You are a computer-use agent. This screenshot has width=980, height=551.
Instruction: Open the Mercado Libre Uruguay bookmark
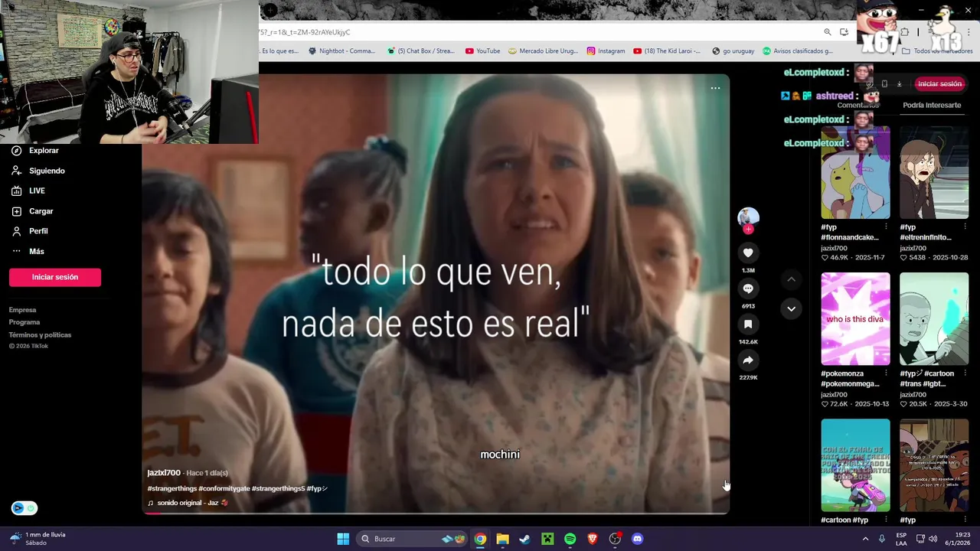tap(544, 51)
